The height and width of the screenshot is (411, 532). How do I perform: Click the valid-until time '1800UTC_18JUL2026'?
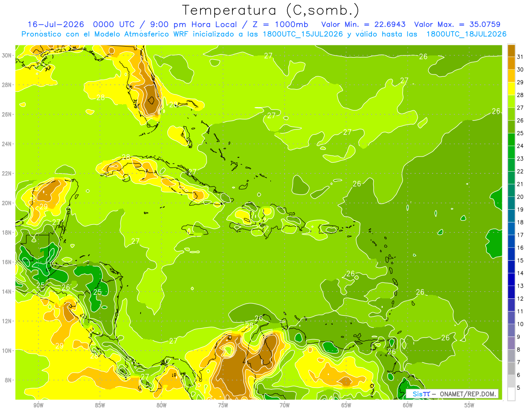(466, 34)
